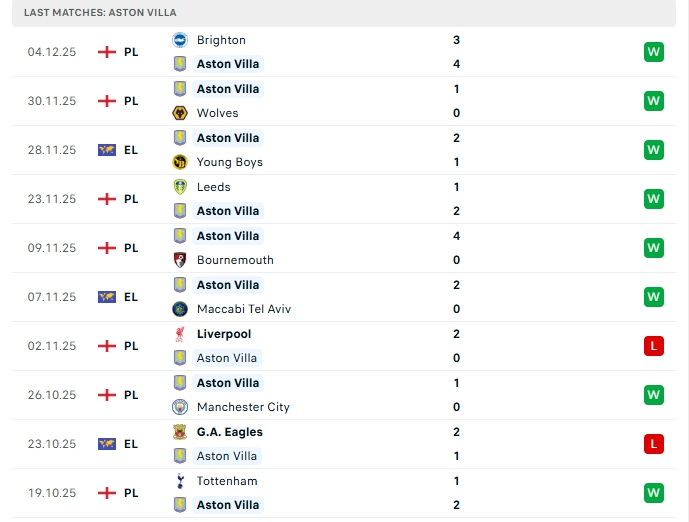Select the EL competition label for 07.11.25
689x522 pixels.
click(x=131, y=297)
